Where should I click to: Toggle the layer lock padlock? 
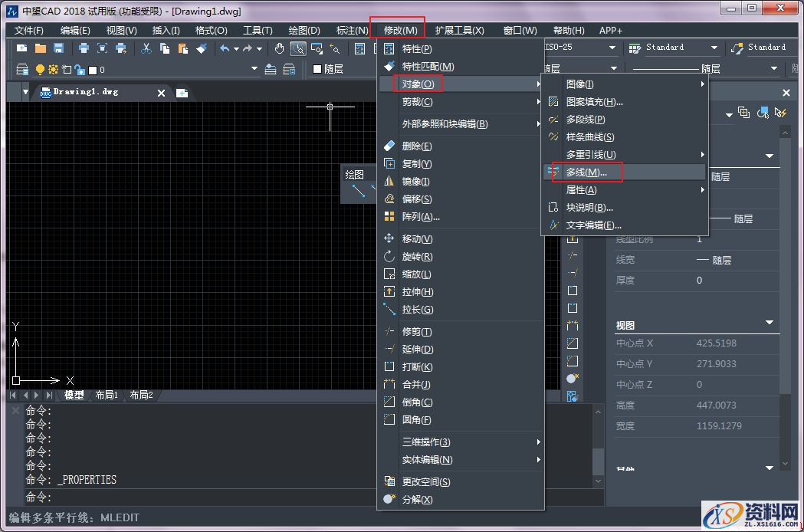point(80,68)
